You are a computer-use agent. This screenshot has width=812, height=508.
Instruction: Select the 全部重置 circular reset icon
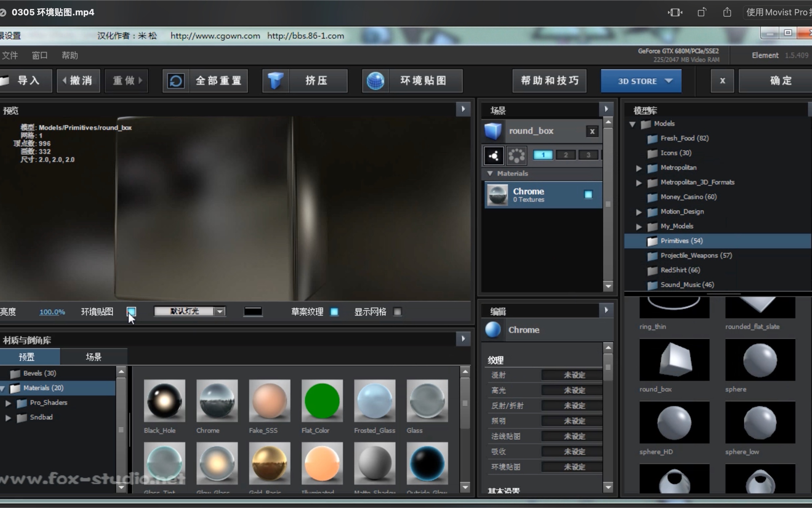coord(176,81)
